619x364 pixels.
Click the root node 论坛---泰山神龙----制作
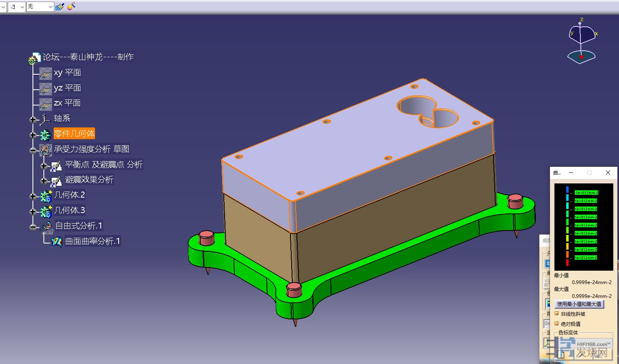88,57
